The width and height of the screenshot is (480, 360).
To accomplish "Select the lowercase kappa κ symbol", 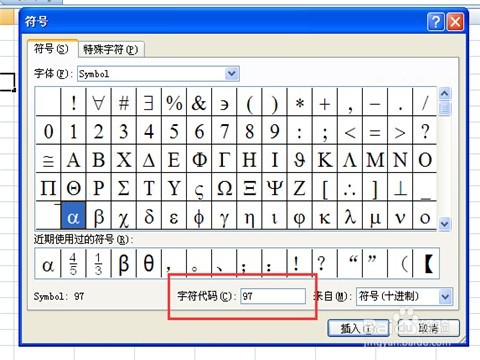I will (325, 215).
